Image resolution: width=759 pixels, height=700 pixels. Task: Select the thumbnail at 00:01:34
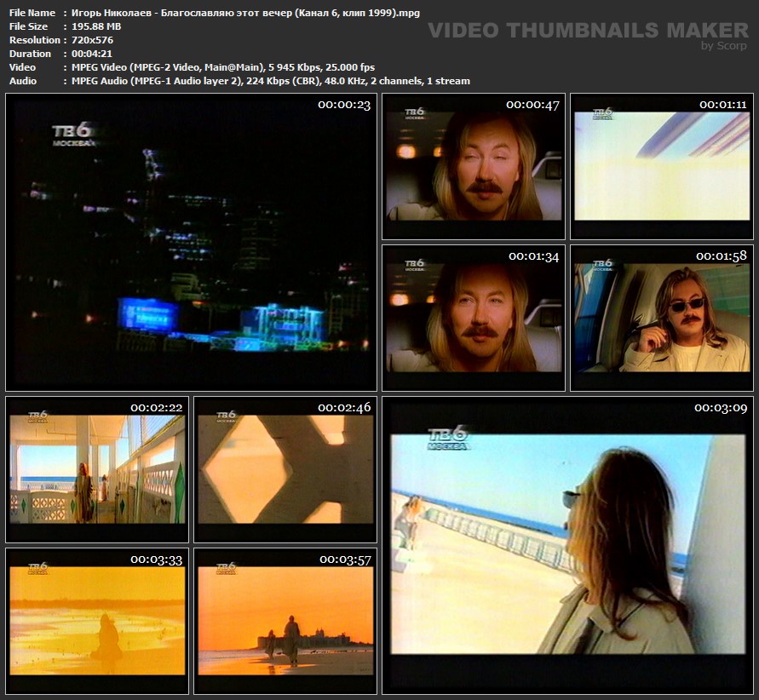coord(473,318)
